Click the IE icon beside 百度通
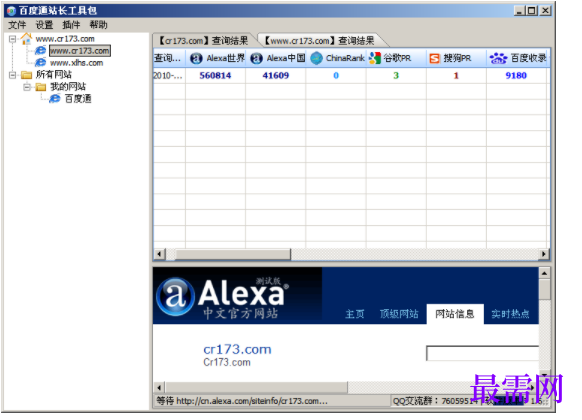 click(55, 99)
